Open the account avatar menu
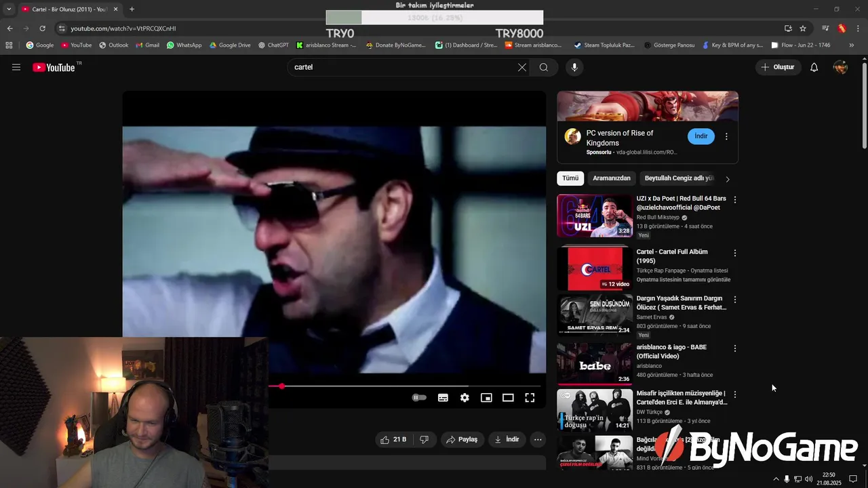Screen dimensions: 868x488 [840, 67]
